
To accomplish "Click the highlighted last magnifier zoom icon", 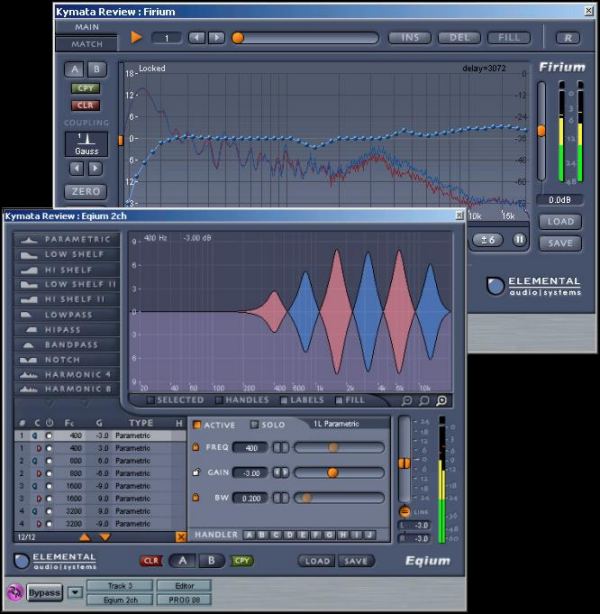I will tap(441, 400).
